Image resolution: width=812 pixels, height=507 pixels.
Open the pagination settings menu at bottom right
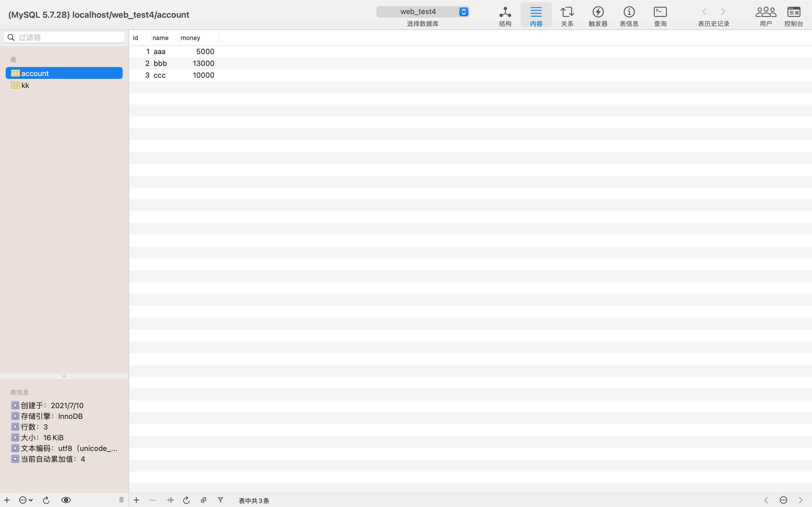click(x=784, y=500)
